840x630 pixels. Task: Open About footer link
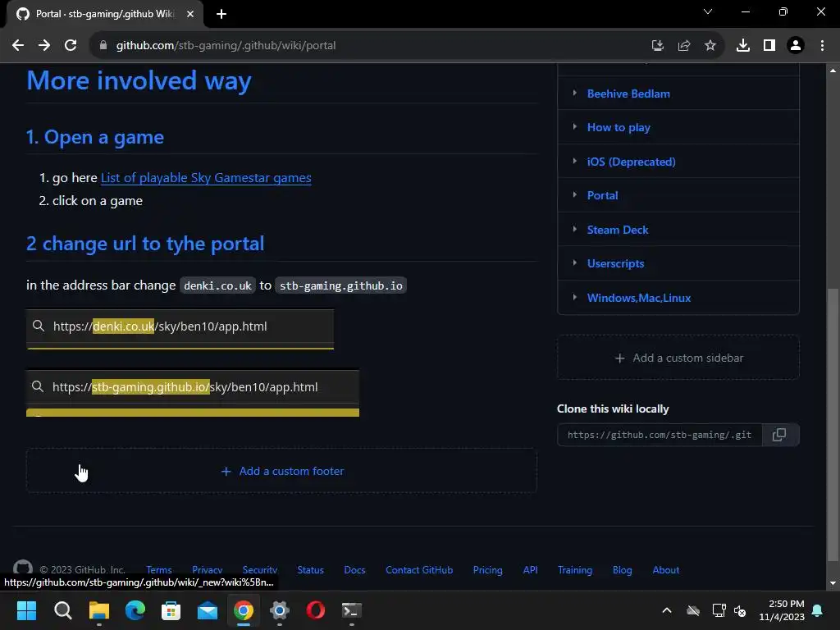click(666, 570)
